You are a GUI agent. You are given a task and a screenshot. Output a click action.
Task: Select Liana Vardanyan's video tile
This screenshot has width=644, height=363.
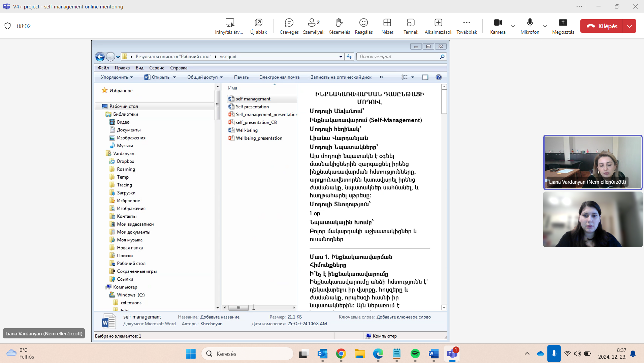click(x=592, y=162)
